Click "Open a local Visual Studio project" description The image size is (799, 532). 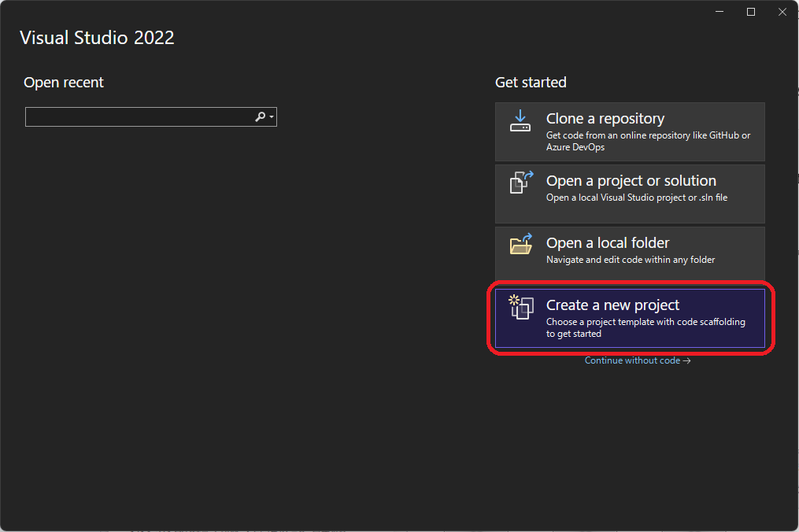pyautogui.click(x=637, y=198)
